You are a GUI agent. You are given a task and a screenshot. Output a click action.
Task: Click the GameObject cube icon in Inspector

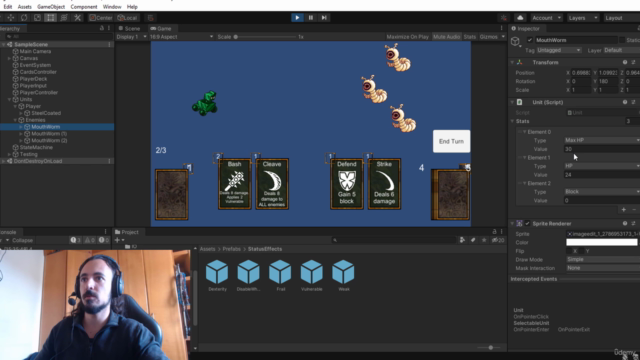click(x=516, y=41)
